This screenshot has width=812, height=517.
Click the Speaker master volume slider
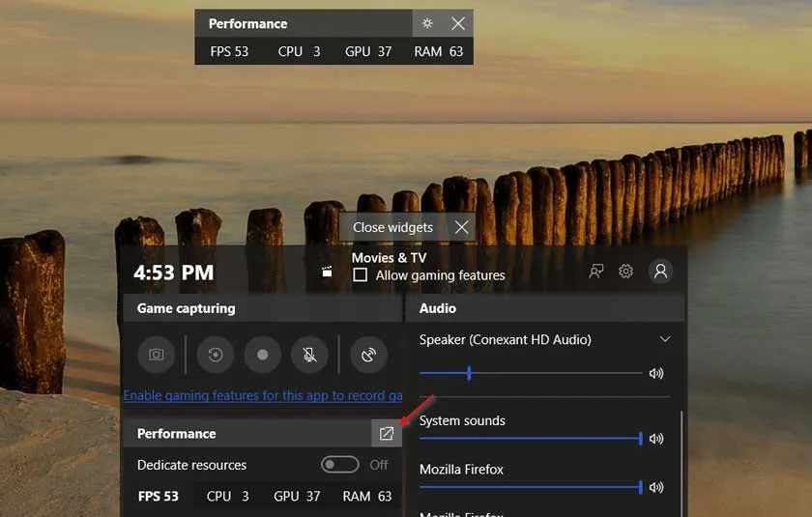click(531, 373)
